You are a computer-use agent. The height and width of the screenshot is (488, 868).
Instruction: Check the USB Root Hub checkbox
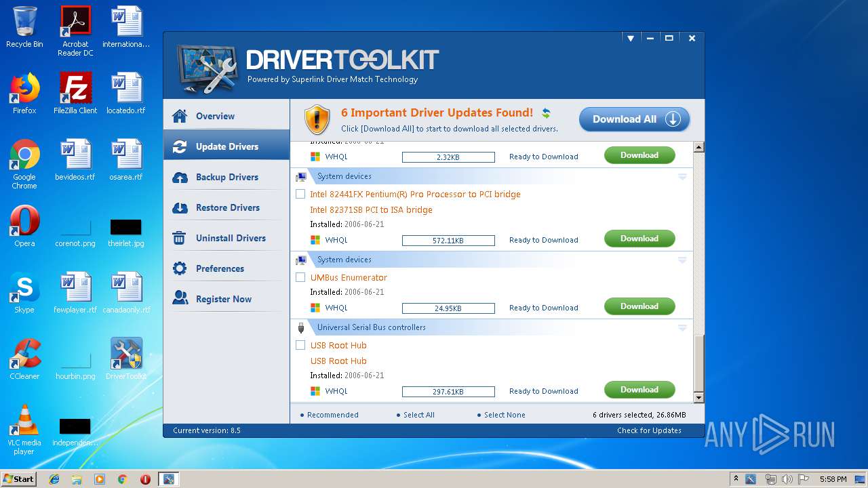tap(300, 345)
